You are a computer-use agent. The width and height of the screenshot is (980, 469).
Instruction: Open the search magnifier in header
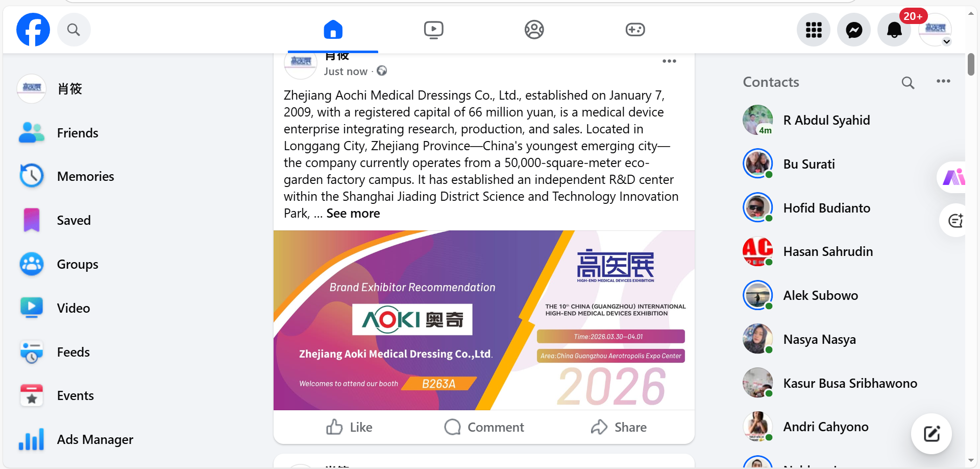click(x=74, y=30)
